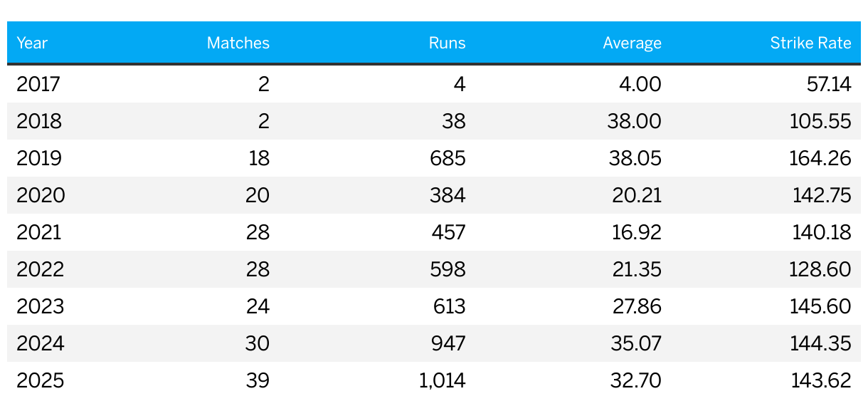868x406 pixels.
Task: Select the 457 runs cell
Action: pos(448,232)
